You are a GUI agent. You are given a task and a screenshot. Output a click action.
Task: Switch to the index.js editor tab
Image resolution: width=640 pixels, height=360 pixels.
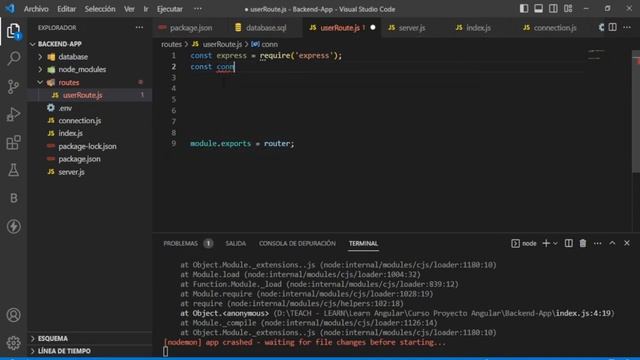pos(478,28)
